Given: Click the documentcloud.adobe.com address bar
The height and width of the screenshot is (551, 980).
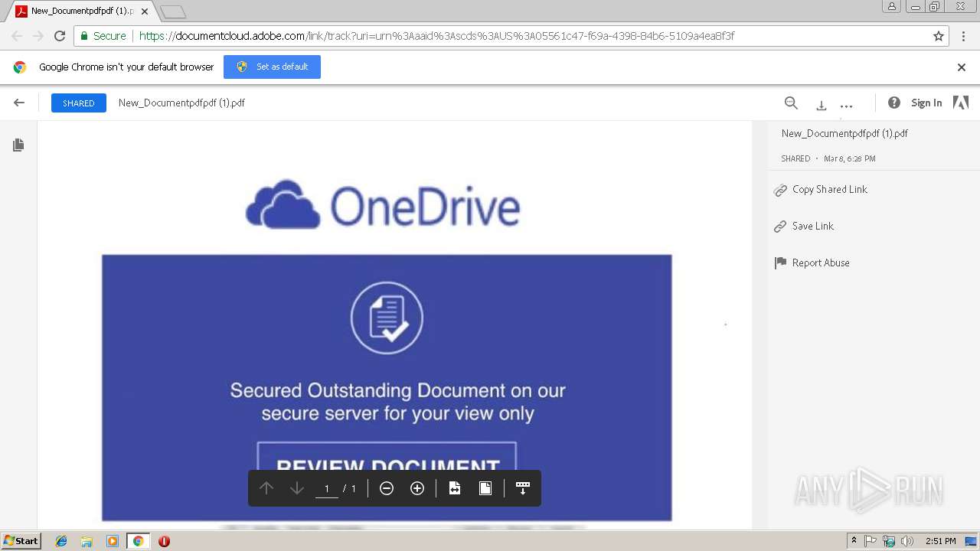Looking at the screenshot, I should tap(511, 36).
